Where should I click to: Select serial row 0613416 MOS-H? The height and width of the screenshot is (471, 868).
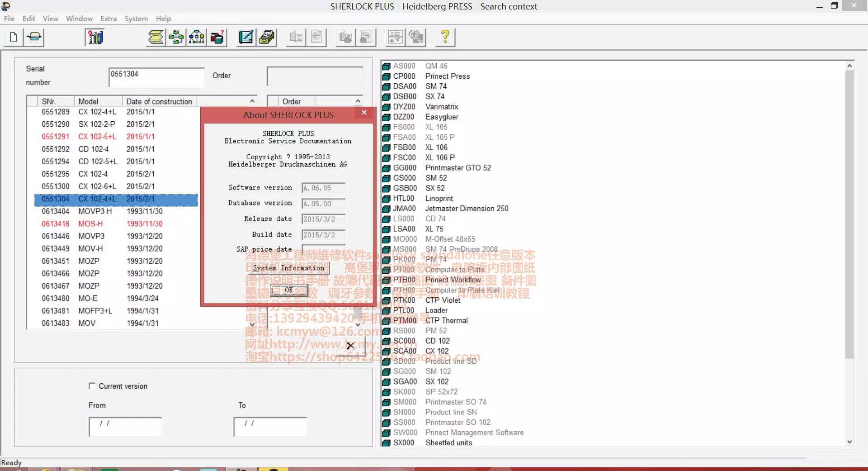click(x=116, y=224)
